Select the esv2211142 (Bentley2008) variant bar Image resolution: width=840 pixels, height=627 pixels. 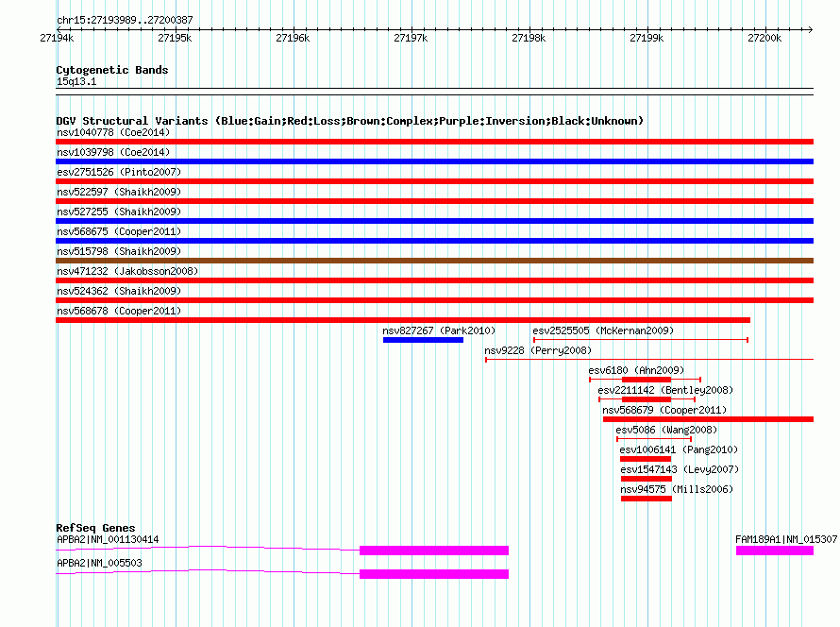pyautogui.click(x=647, y=399)
